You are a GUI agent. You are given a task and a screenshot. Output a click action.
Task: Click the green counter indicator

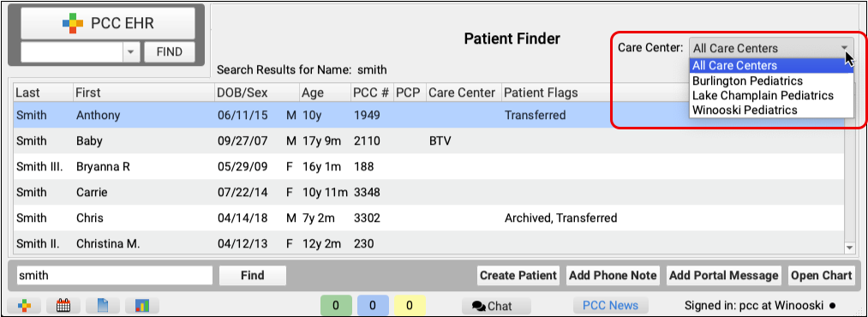click(336, 305)
